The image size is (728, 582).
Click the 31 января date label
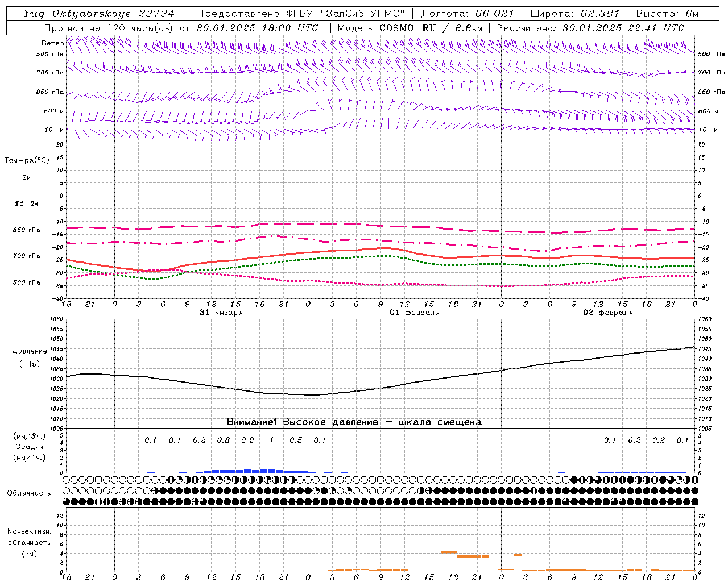tap(221, 313)
